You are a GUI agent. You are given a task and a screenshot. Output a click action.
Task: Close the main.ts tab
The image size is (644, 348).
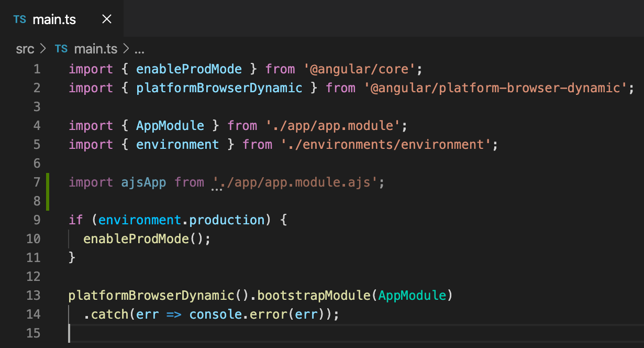click(107, 19)
